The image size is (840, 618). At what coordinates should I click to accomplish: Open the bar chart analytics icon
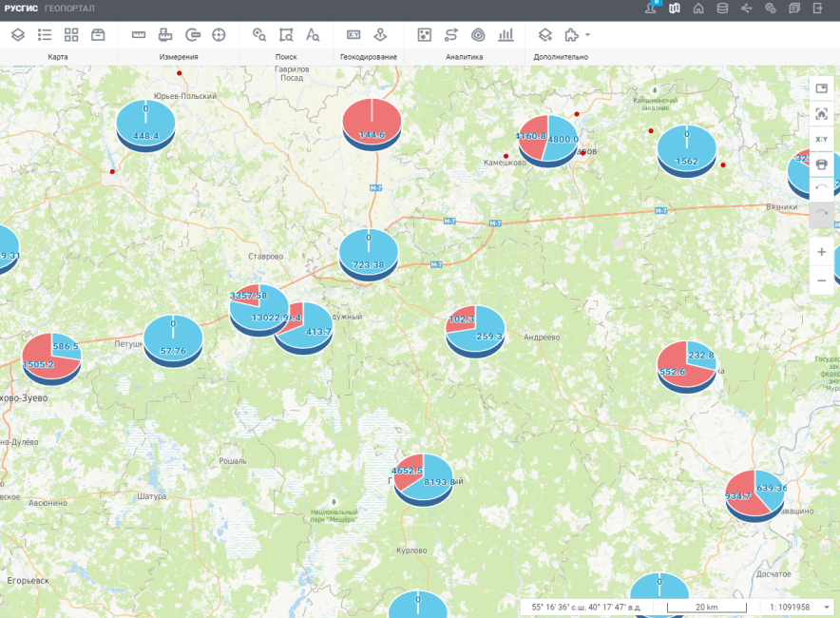(506, 35)
